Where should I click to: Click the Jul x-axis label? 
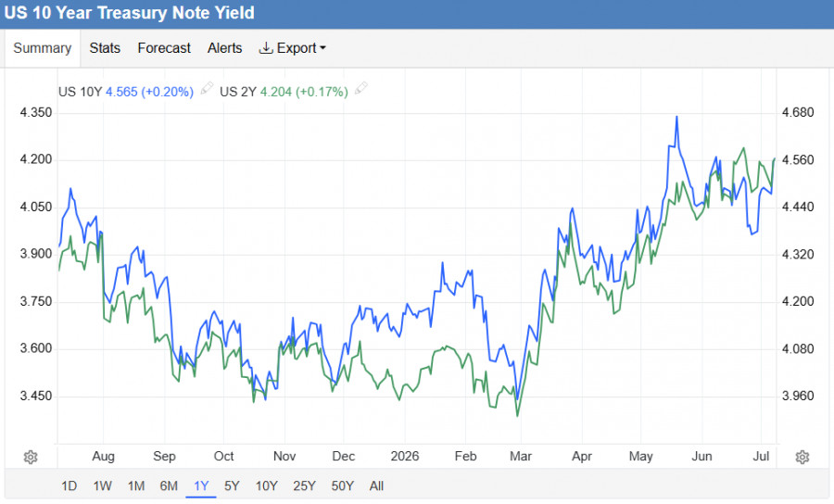[761, 457]
